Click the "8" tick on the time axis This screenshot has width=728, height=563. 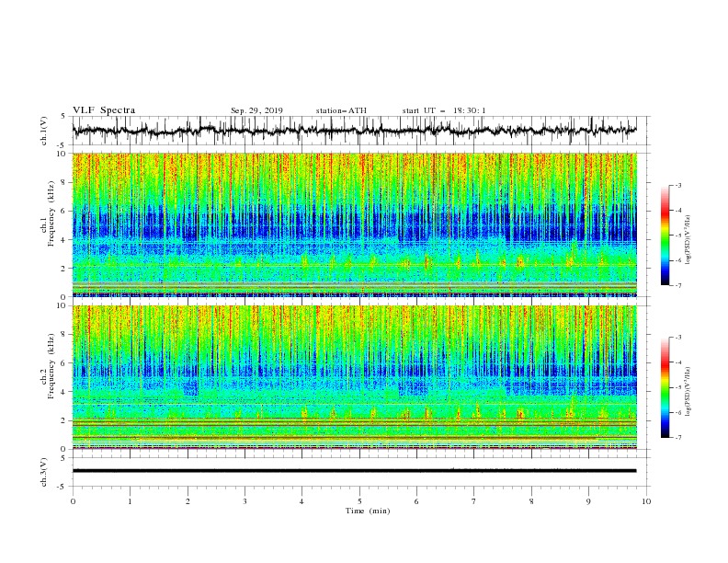pyautogui.click(x=531, y=501)
